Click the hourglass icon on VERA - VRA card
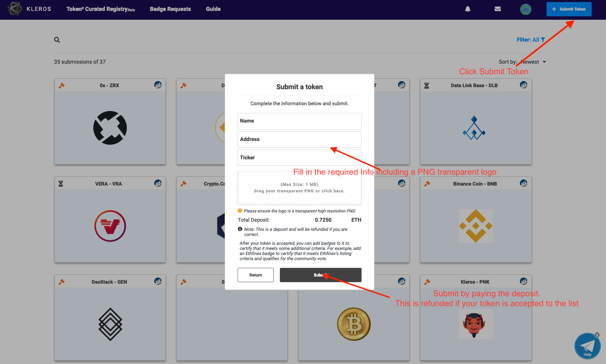This screenshot has height=364, width=606. click(x=61, y=184)
